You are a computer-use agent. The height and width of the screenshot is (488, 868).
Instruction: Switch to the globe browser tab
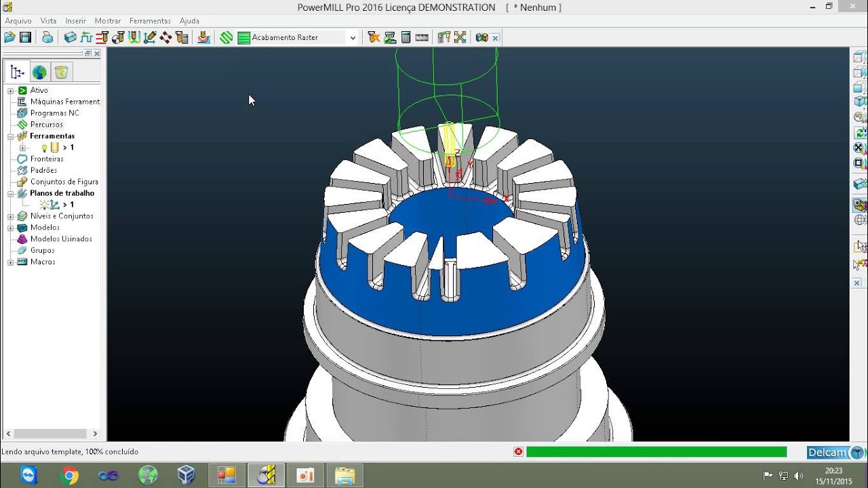click(39, 72)
